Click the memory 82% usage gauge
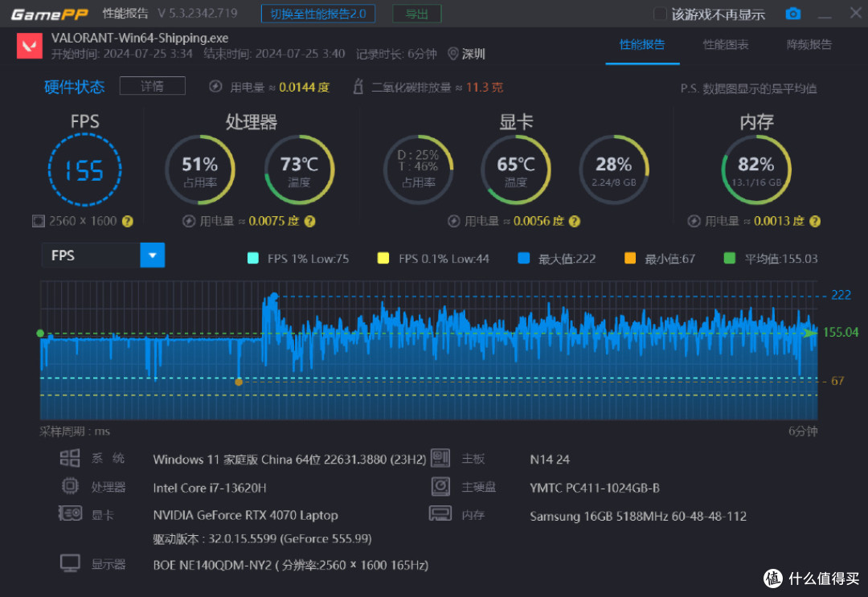The width and height of the screenshot is (868, 597). click(756, 170)
